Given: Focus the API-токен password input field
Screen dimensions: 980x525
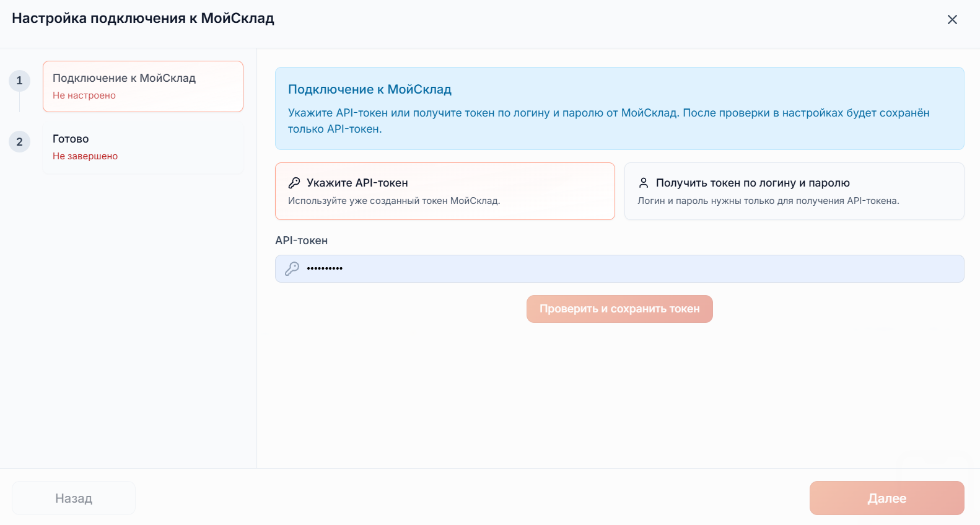Looking at the screenshot, I should point(619,268).
